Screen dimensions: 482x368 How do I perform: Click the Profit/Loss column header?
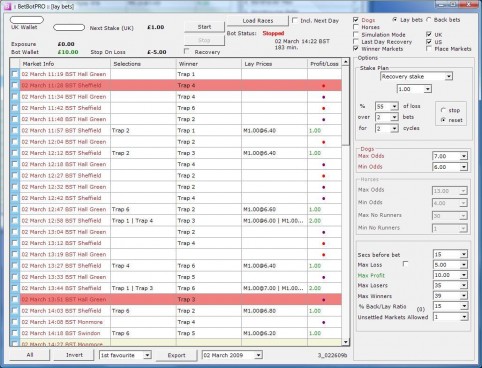tap(324, 63)
